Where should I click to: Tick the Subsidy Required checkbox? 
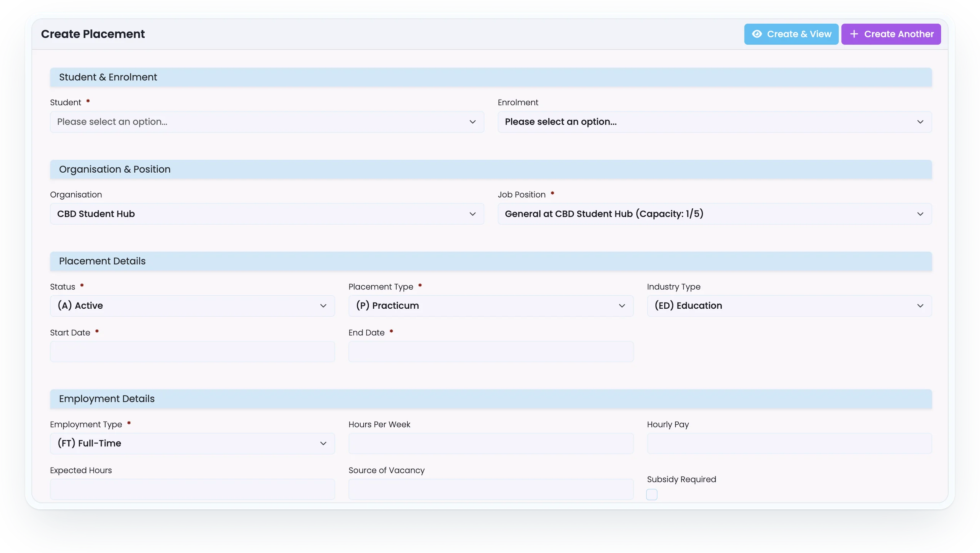point(652,494)
